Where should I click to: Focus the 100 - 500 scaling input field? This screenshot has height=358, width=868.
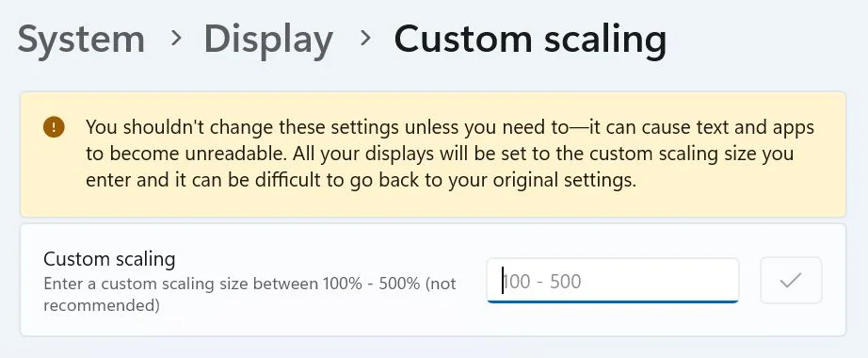[x=613, y=281]
